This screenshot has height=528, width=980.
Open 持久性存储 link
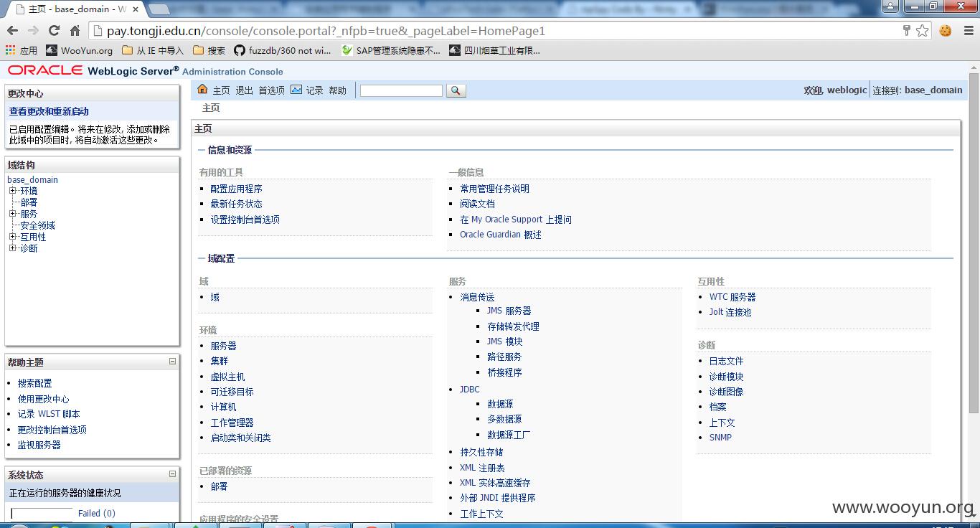pos(481,452)
